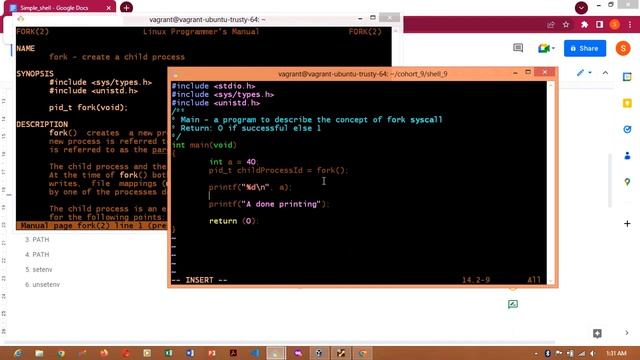Image resolution: width=640 pixels, height=360 pixels.
Task: Click the 'pid_t childProcessId = fork()' line
Action: coord(279,170)
